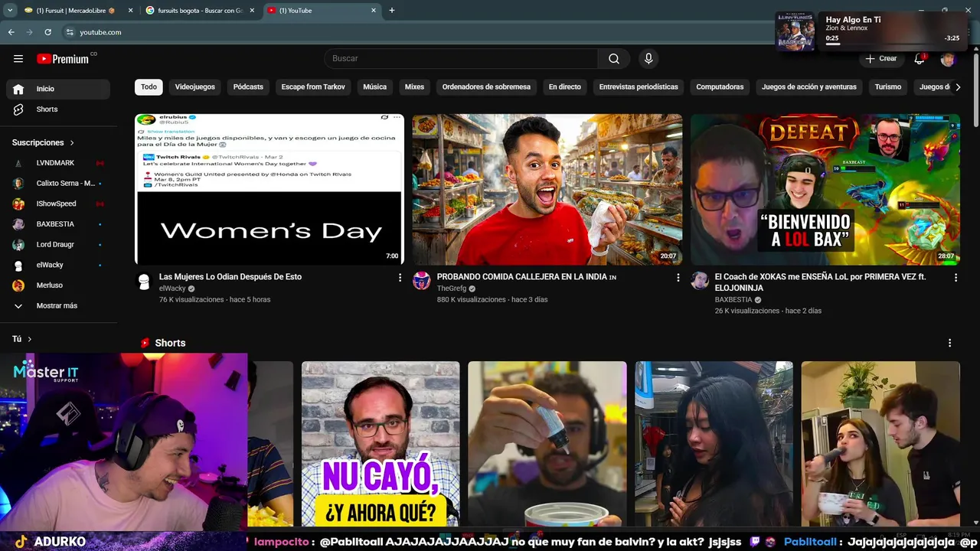Select the Mixes filter chip
Image resolution: width=980 pixels, height=551 pixels.
pos(414,87)
